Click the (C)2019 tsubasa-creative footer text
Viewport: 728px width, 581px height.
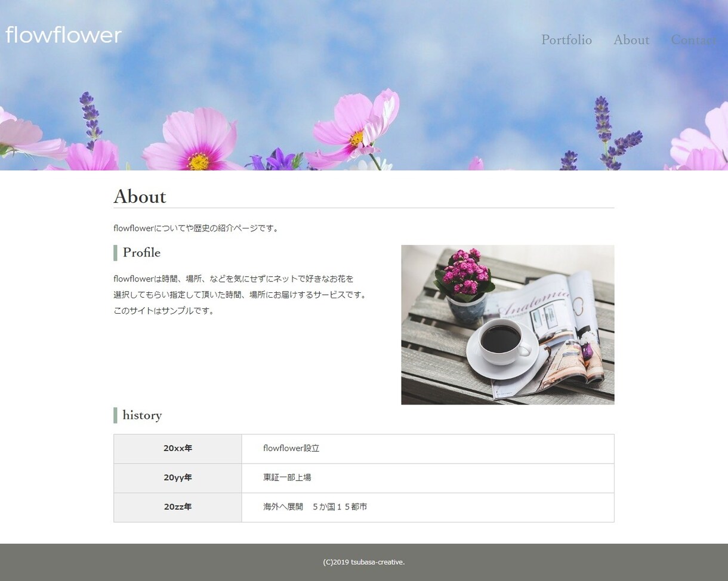[364, 562]
